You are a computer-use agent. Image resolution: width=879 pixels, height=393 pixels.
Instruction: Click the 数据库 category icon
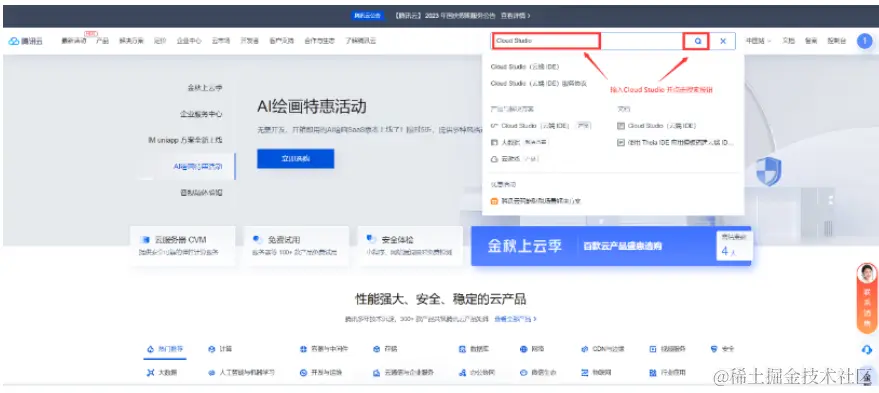click(462, 349)
